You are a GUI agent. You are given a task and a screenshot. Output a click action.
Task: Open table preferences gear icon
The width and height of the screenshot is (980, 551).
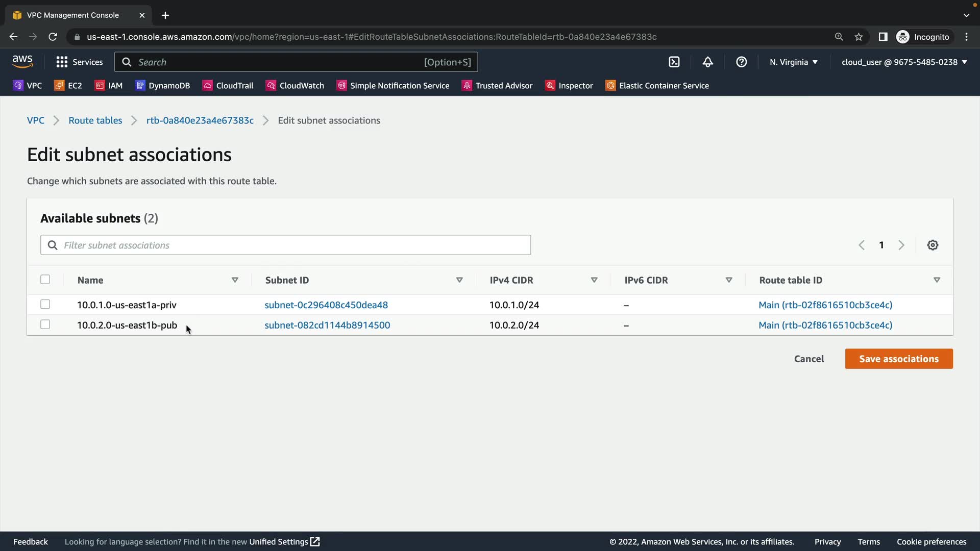point(933,245)
